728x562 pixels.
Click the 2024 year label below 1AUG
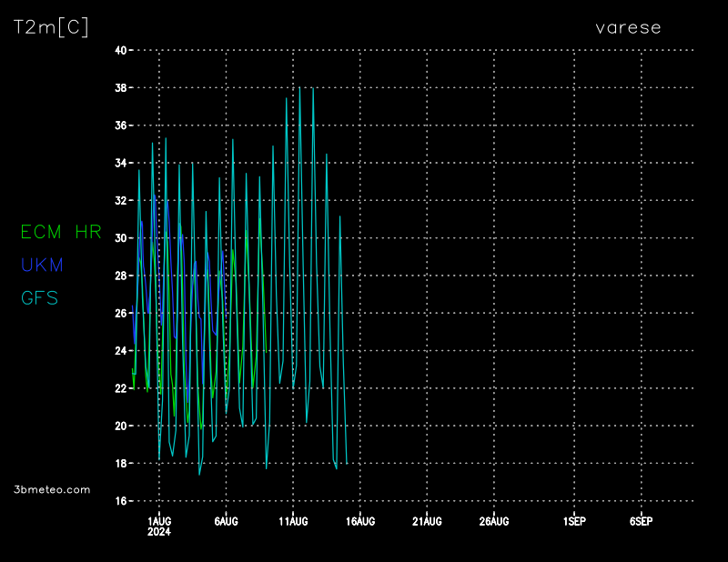(x=159, y=532)
